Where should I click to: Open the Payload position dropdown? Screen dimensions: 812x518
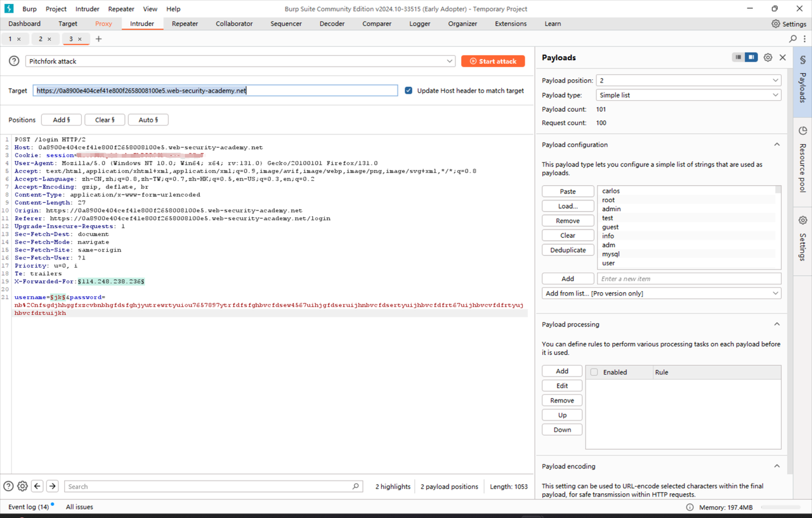coord(688,80)
